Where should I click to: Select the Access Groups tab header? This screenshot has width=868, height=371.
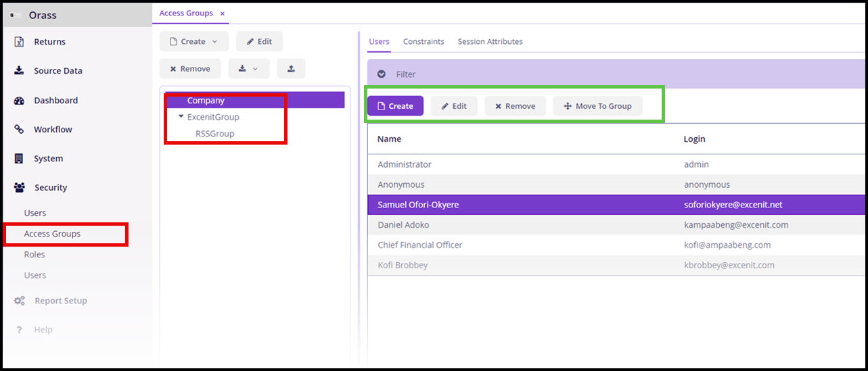(186, 13)
